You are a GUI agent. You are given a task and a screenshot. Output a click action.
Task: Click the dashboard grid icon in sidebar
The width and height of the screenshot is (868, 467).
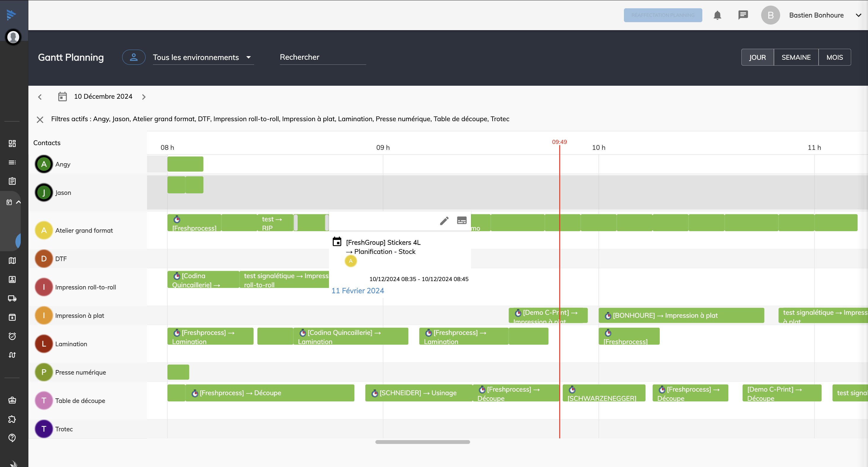pyautogui.click(x=12, y=143)
